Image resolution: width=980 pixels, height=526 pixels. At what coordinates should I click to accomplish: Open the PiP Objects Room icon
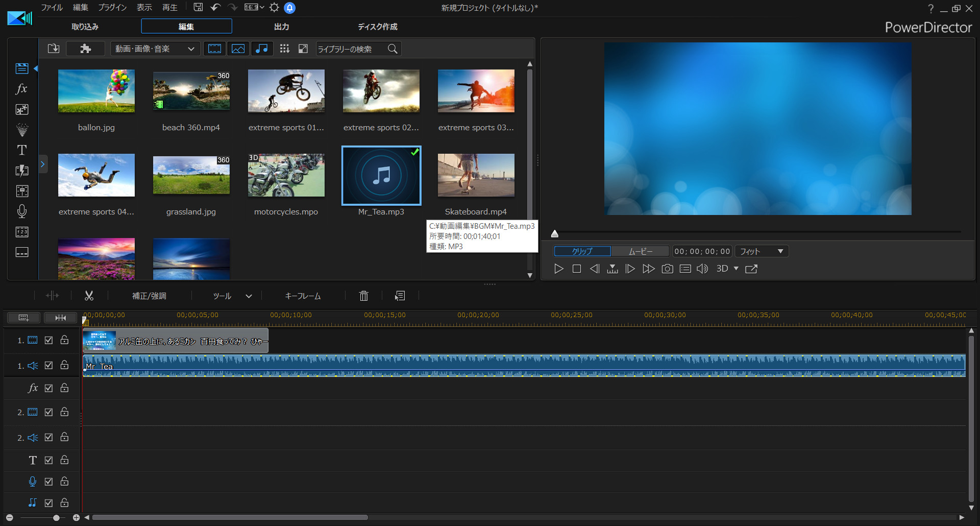tap(22, 109)
